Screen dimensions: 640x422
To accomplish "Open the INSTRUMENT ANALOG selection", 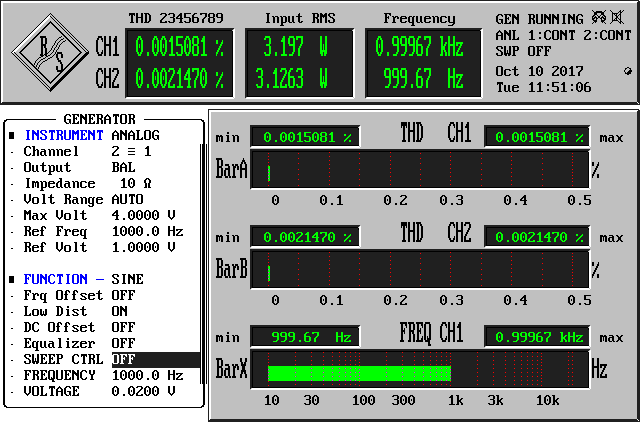I will click(135, 135).
